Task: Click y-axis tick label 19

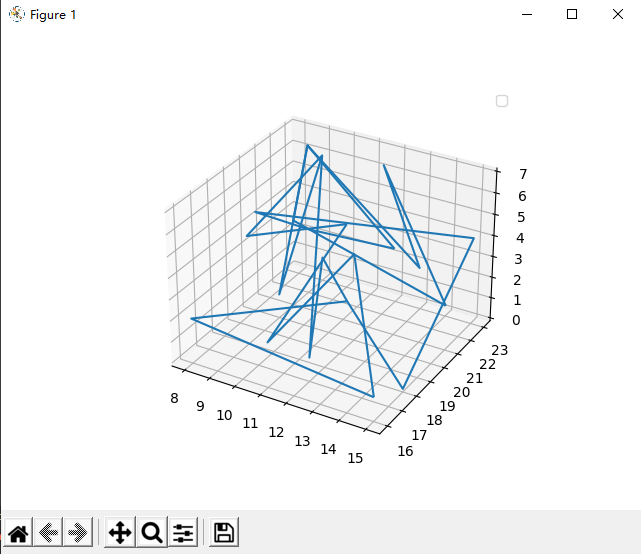Action: pos(447,406)
